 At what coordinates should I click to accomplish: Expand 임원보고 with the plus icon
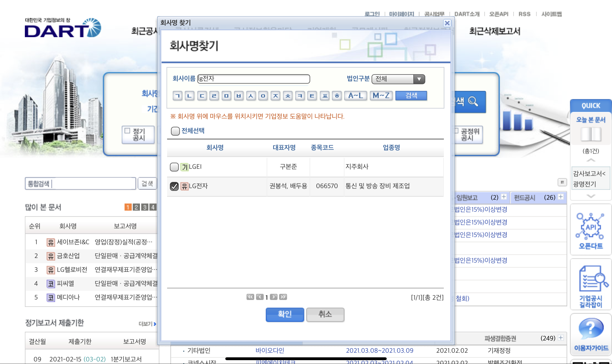tap(504, 197)
